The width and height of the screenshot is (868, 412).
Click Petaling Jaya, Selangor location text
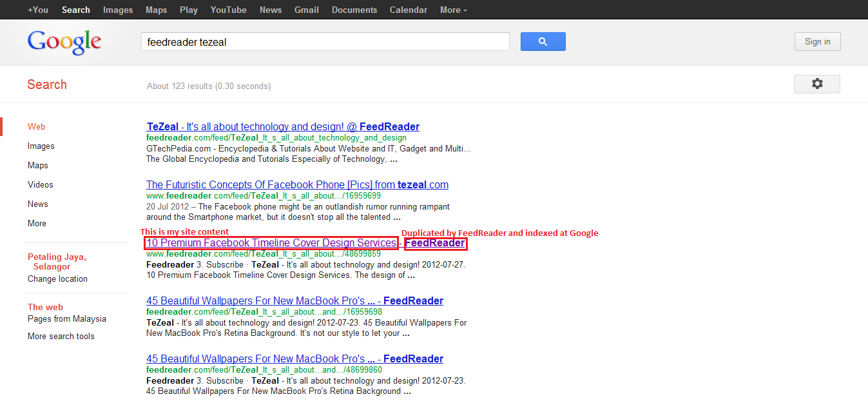pyautogui.click(x=57, y=262)
